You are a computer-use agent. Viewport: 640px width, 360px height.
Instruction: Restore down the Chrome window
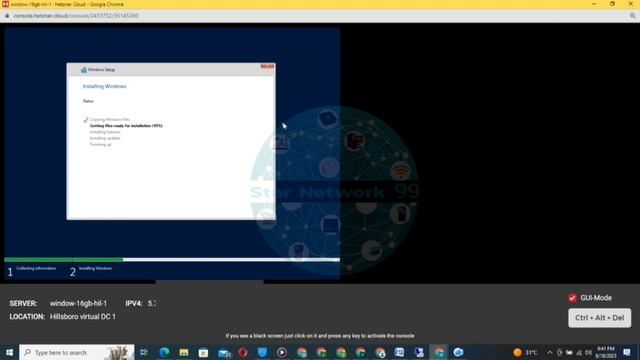click(x=612, y=4)
